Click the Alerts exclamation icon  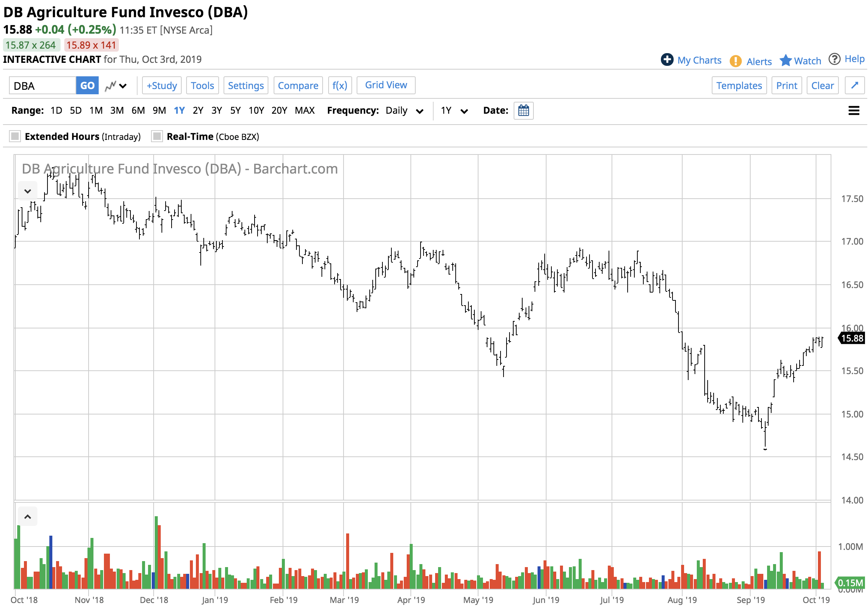[x=735, y=61]
